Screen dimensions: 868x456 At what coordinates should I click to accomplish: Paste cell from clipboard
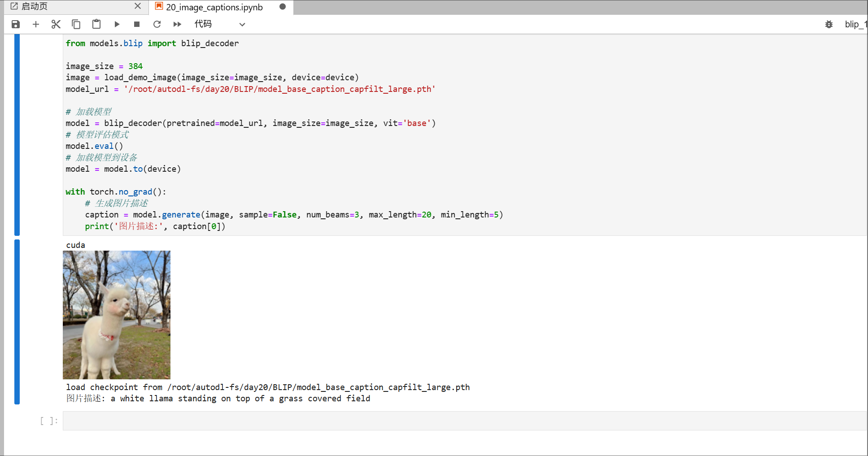96,24
